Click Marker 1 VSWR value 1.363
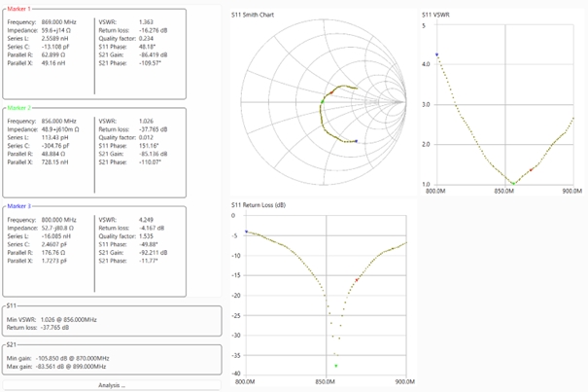 (146, 22)
